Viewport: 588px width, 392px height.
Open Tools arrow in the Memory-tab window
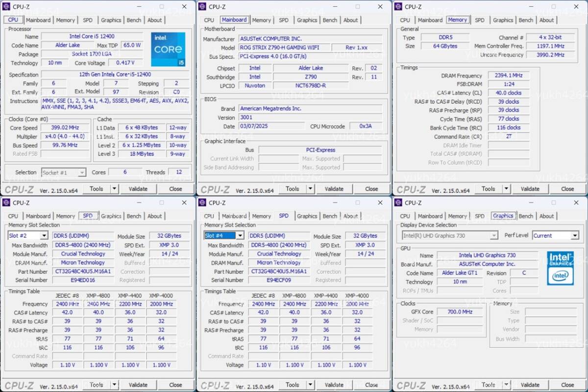pyautogui.click(x=506, y=189)
